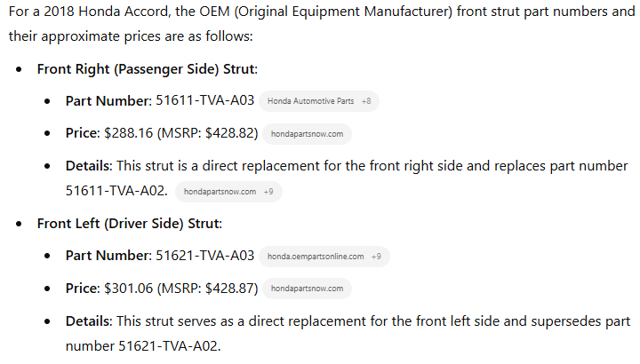Open the honda.oempartsonline.com citation chip
This screenshot has width=640, height=364.
[316, 257]
